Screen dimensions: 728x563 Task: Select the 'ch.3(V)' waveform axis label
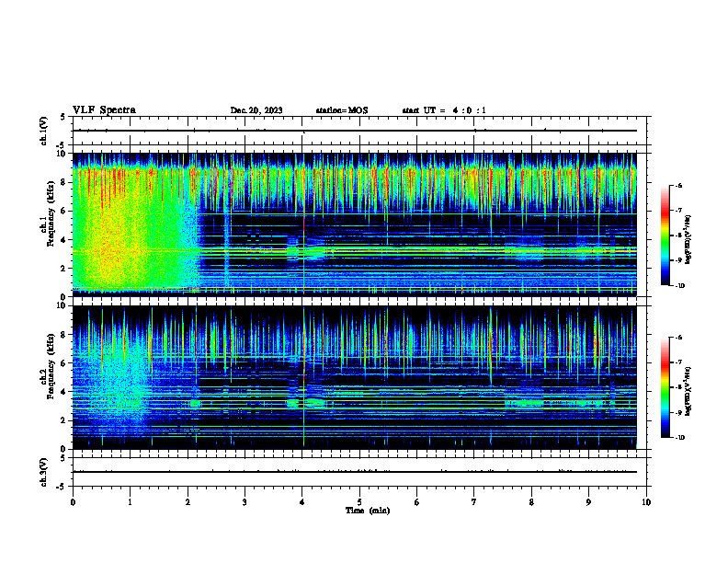(x=43, y=472)
